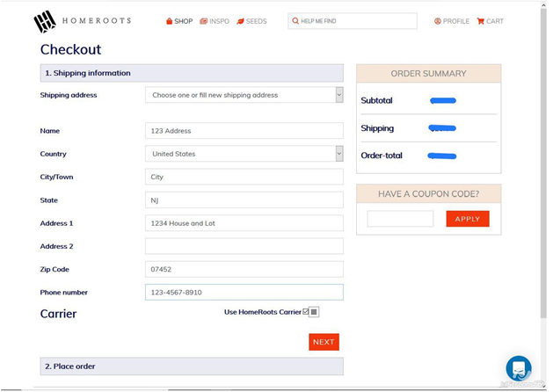Viewport: 553px width, 392px height.
Task: Apply the coupon code with APPLY
Action: [x=467, y=219]
